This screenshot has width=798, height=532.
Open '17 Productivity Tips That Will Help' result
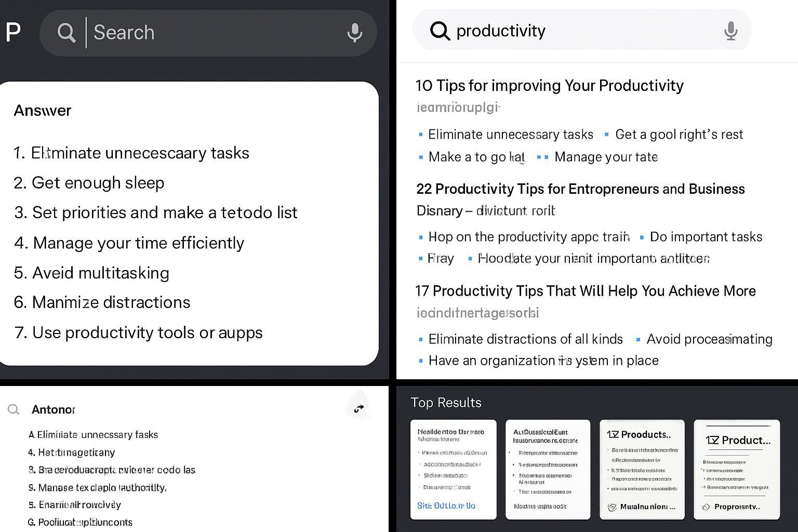click(x=586, y=291)
